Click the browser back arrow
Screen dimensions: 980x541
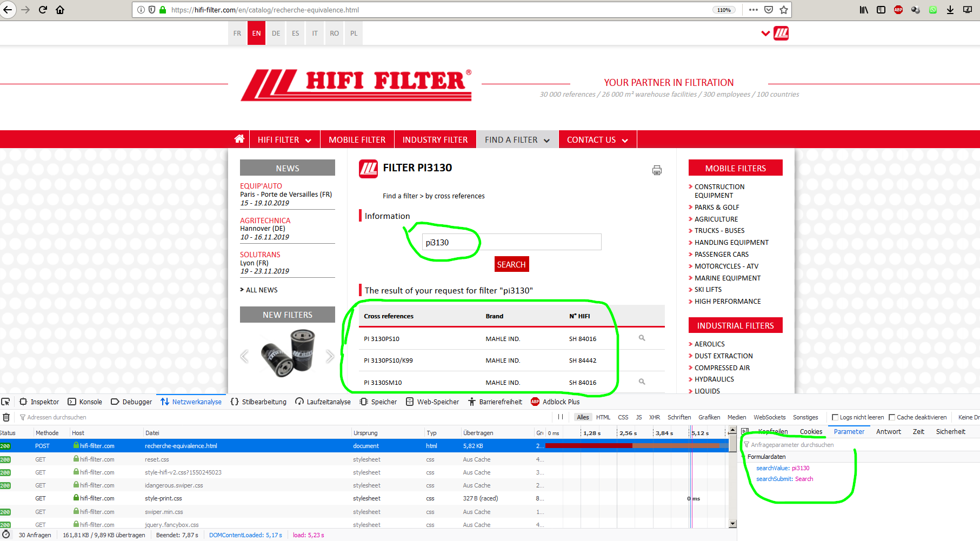(8, 10)
